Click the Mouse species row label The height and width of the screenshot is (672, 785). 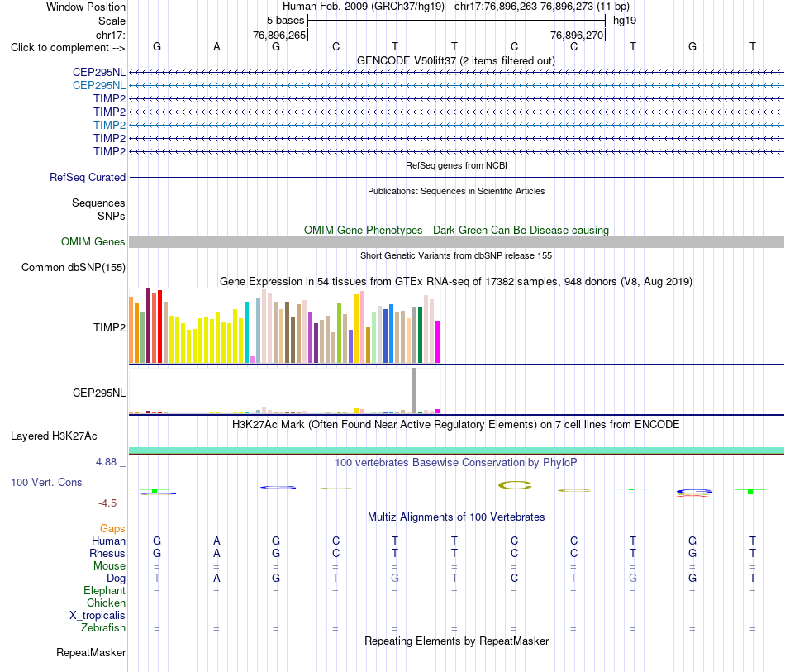point(109,566)
